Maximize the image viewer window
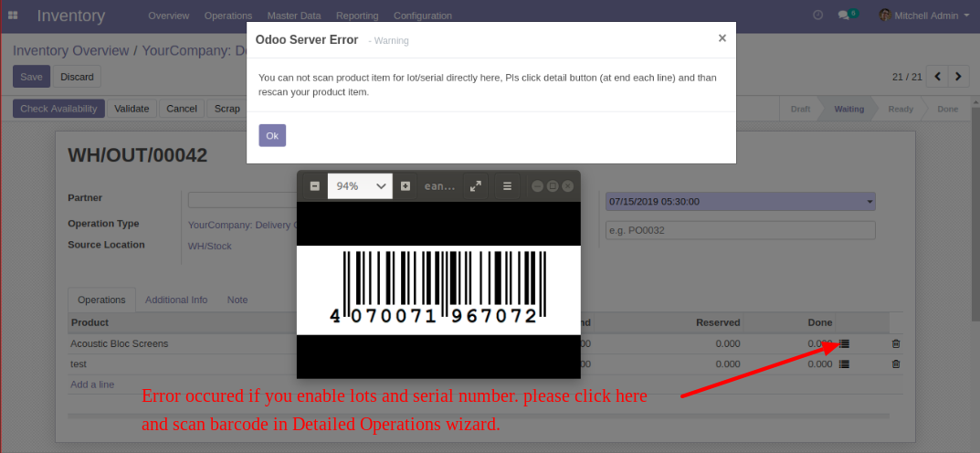 pyautogui.click(x=553, y=186)
